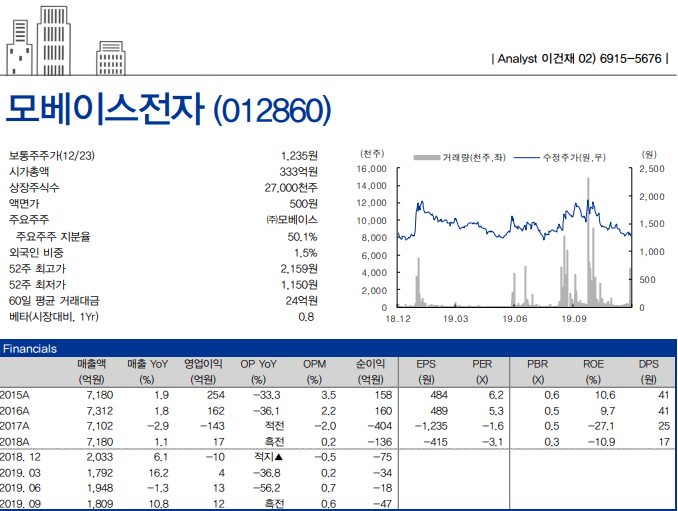Screen dimensions: 678x511
Task: Click the chart x-axis label 19.09
Action: 574,319
